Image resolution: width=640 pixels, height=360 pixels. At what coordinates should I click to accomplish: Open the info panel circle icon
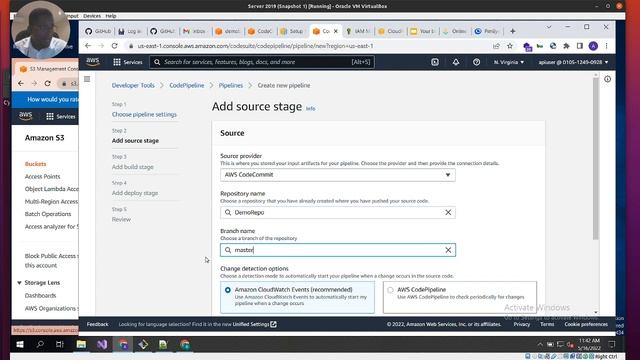point(607,79)
